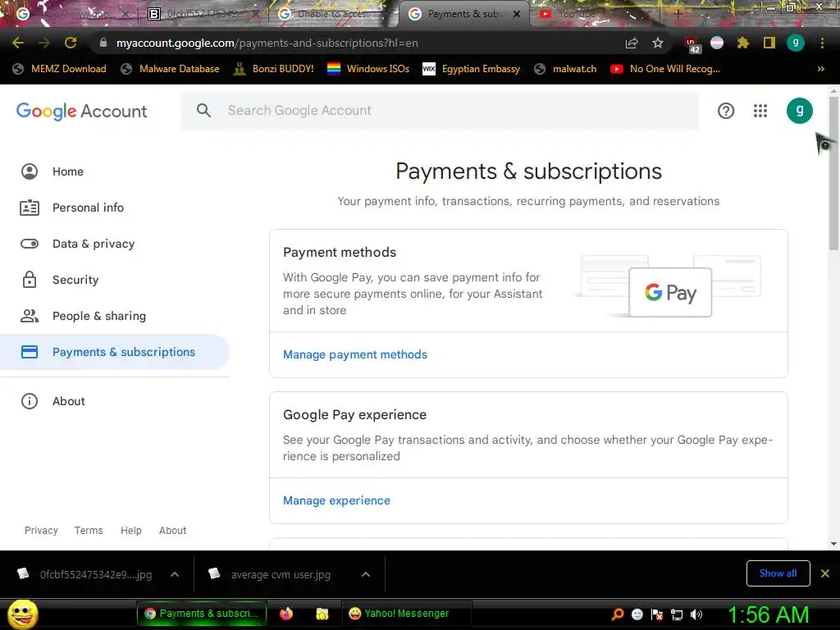Launch Firefox from the taskbar
840x630 pixels.
[286, 614]
